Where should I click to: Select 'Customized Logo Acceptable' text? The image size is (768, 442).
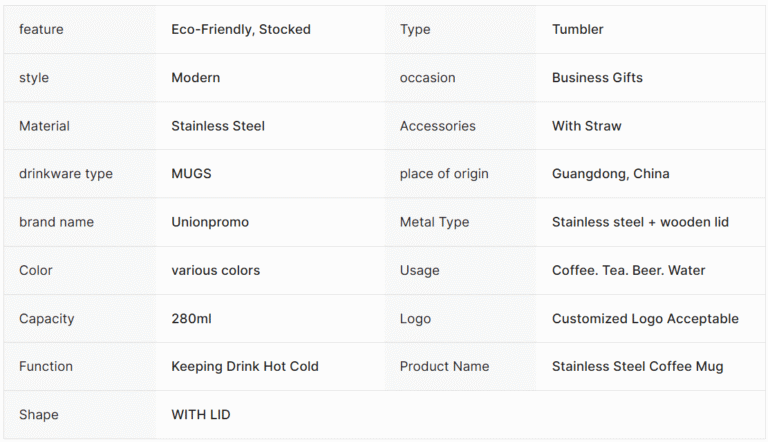tap(645, 319)
